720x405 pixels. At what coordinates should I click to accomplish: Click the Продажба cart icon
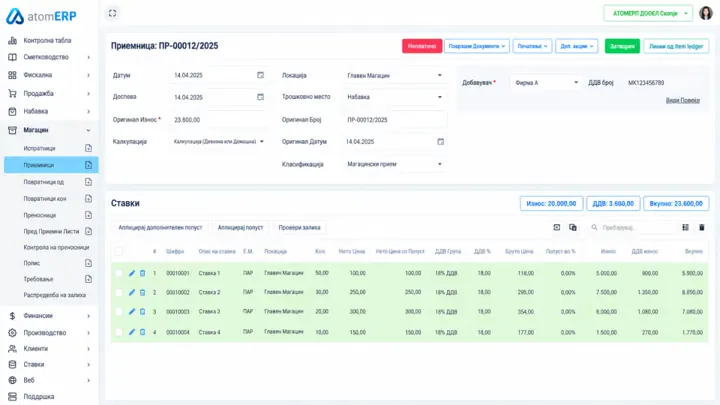[x=12, y=93]
